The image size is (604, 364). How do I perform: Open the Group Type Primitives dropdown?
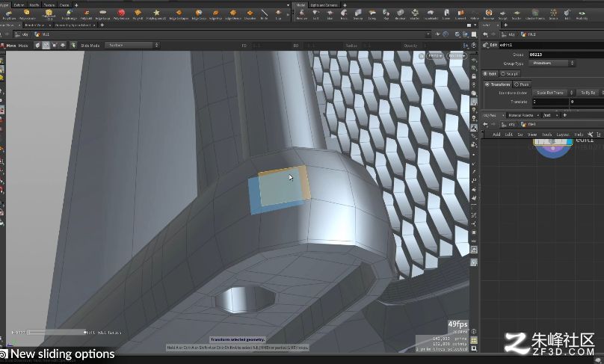552,64
